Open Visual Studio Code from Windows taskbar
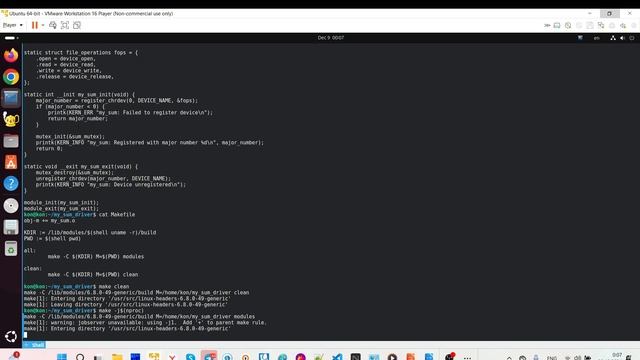The width and height of the screenshot is (640, 360). [337, 357]
